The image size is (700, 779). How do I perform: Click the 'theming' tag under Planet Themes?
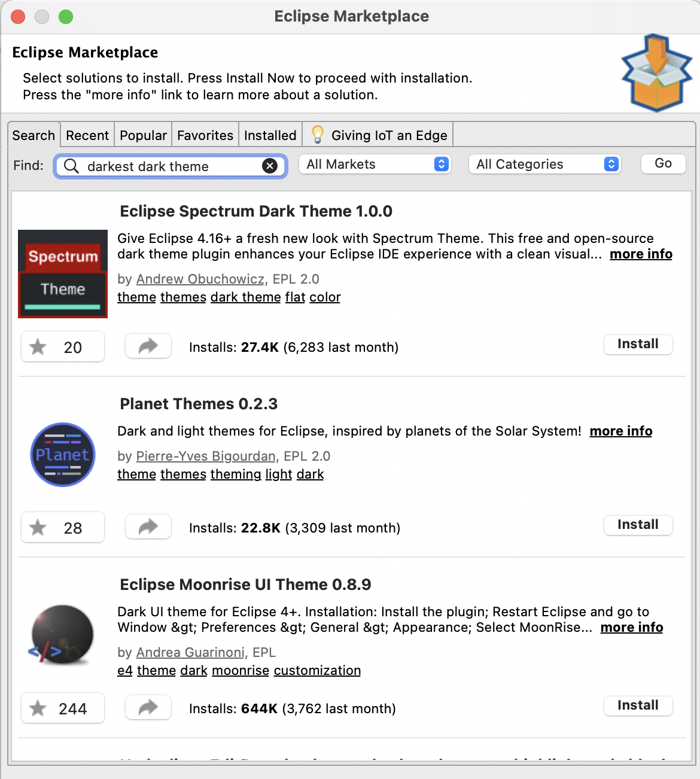(x=236, y=474)
